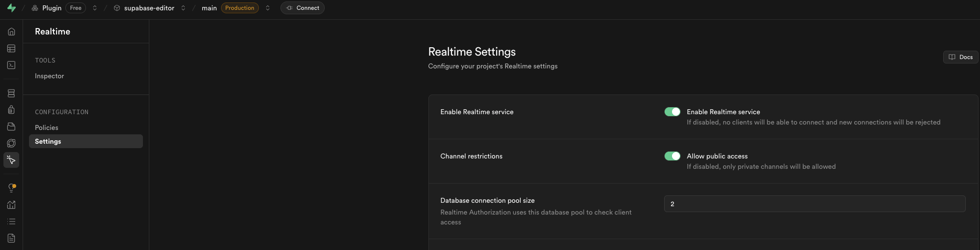Image resolution: width=980 pixels, height=250 pixels.
Task: Open the Storage folder icon
Action: click(x=11, y=126)
